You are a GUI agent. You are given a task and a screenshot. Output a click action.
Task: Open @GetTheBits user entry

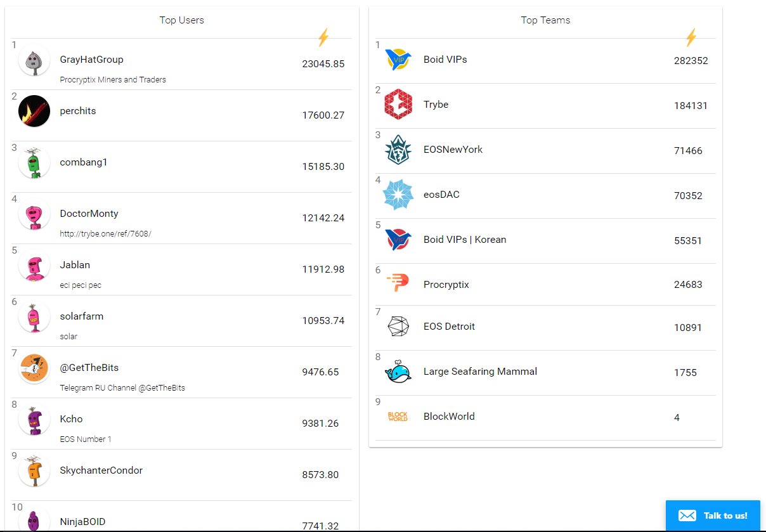(89, 368)
